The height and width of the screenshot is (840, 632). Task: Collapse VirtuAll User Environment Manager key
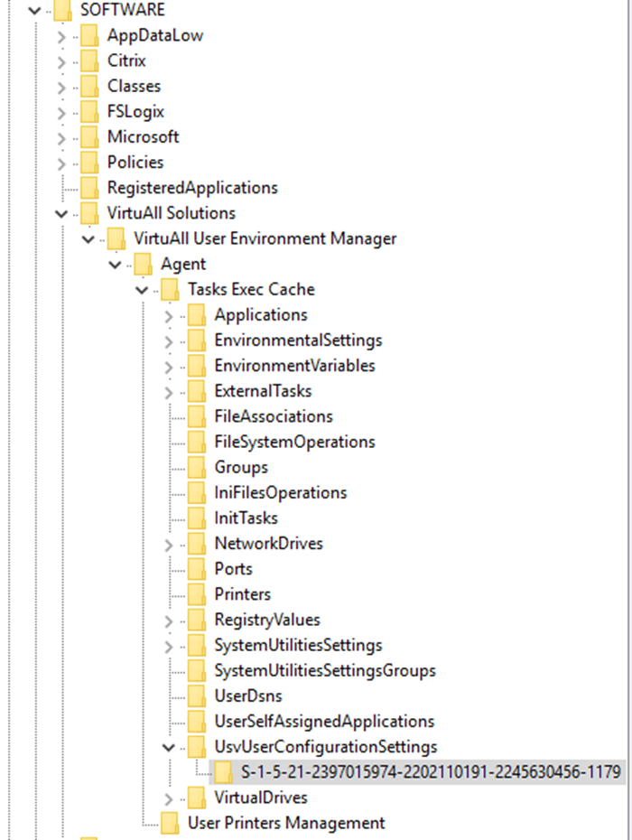[88, 239]
